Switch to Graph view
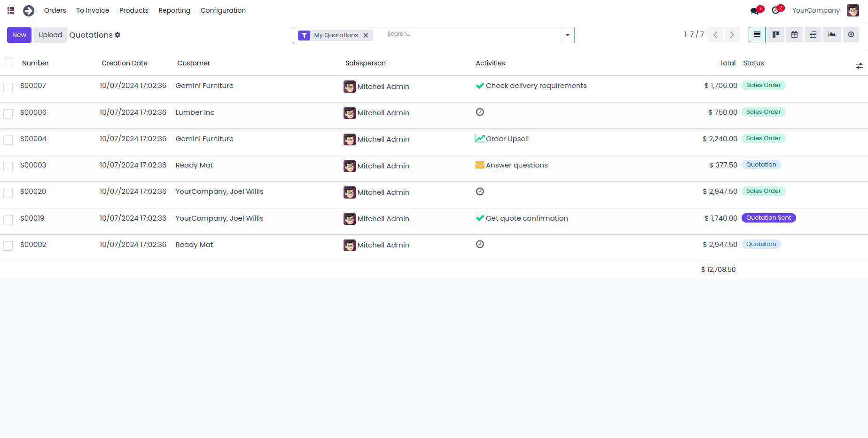868x438 pixels. (832, 34)
